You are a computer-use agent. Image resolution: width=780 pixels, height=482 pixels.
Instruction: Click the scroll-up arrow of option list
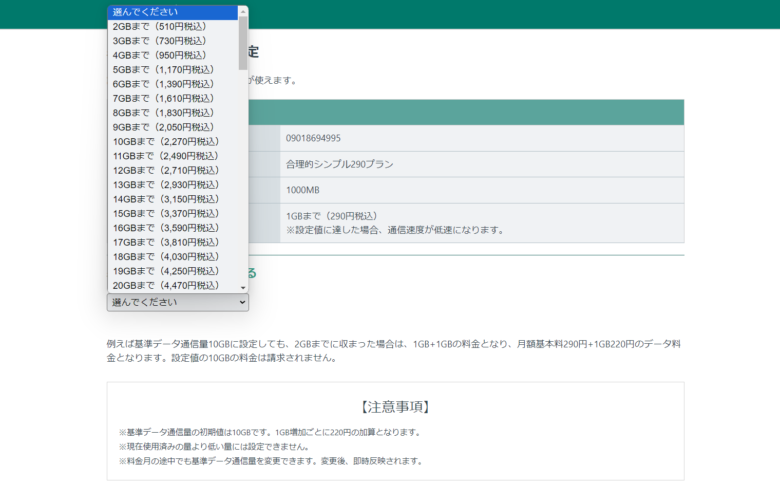pyautogui.click(x=243, y=10)
